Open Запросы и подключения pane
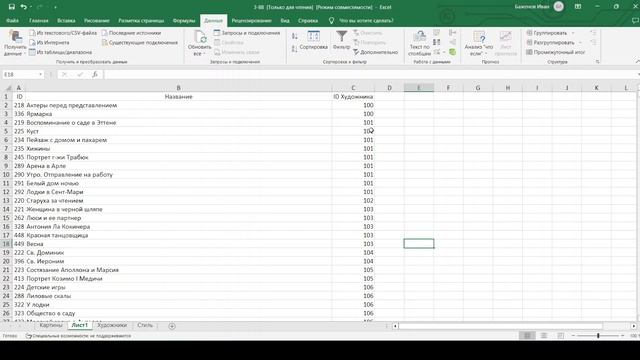Viewport: 640px width, 360px height. (x=247, y=33)
